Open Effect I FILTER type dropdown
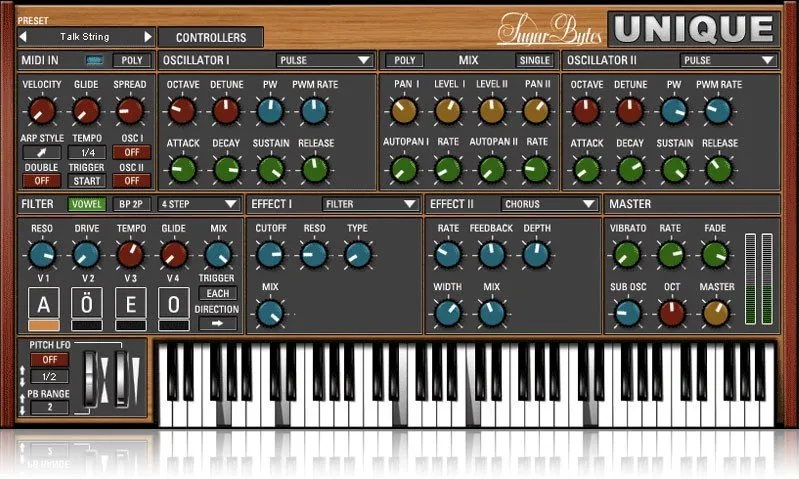 [370, 204]
